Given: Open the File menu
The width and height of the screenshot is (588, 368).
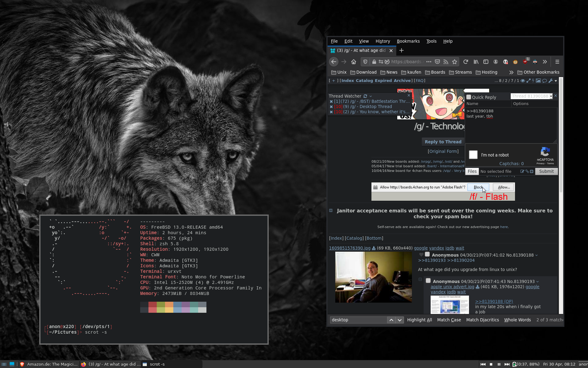Looking at the screenshot, I should point(334,41).
